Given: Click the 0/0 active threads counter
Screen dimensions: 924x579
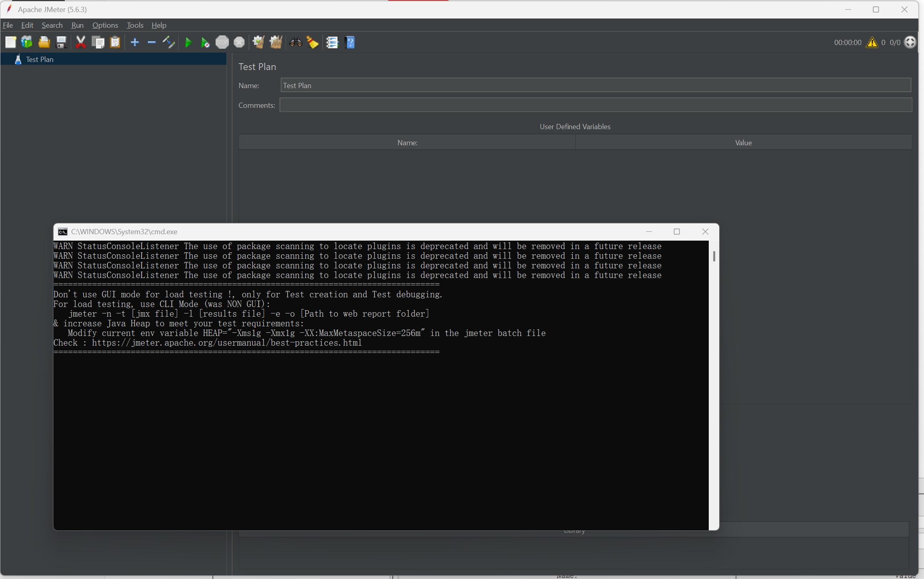Looking at the screenshot, I should coord(895,42).
